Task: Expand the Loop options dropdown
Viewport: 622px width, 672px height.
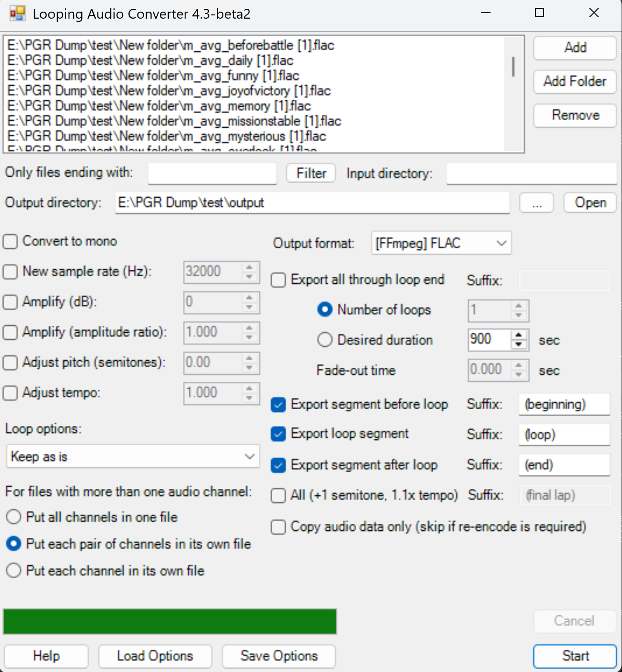Action: (x=133, y=456)
